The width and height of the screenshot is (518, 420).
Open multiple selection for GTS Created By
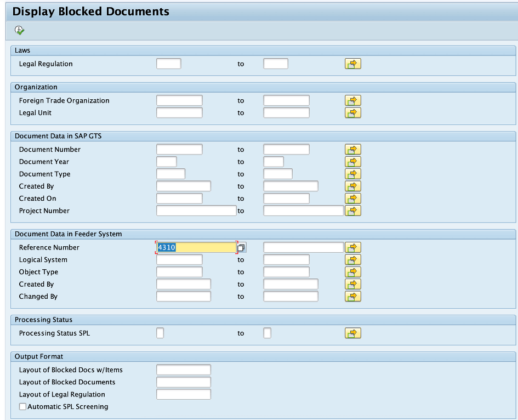[353, 186]
